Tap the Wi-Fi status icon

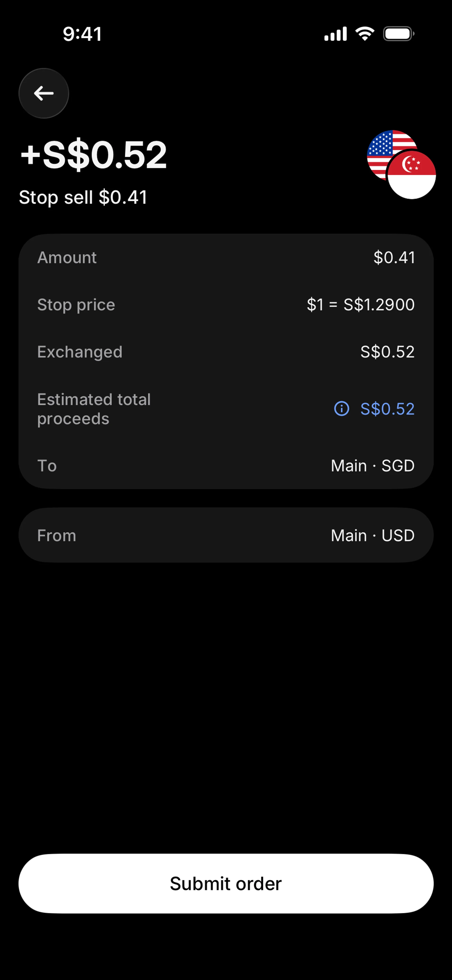364,34
